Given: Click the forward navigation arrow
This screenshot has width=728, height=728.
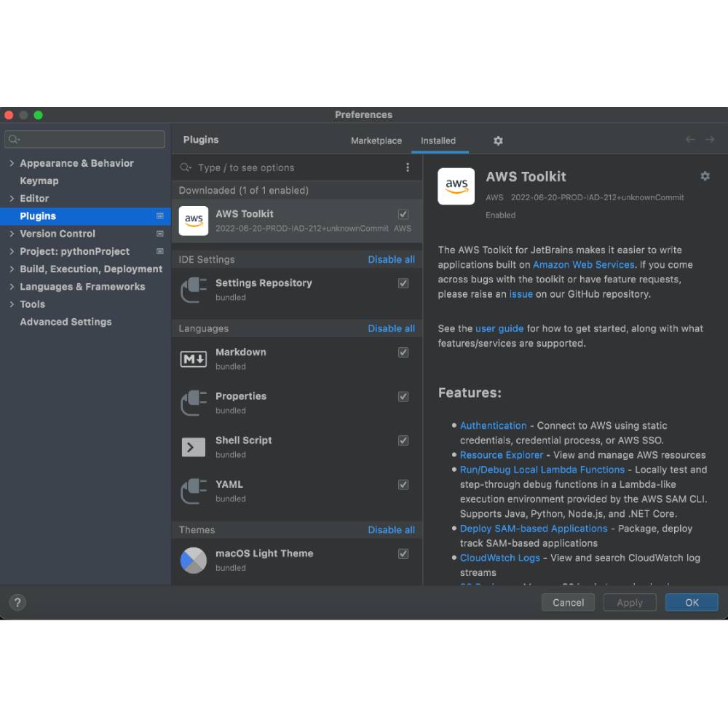Looking at the screenshot, I should click(710, 139).
